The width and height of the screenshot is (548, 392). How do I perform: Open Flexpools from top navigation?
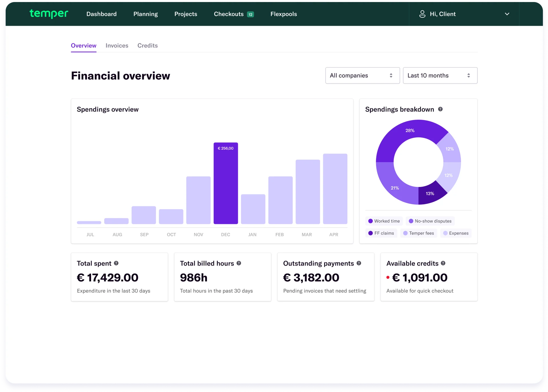[x=283, y=14]
